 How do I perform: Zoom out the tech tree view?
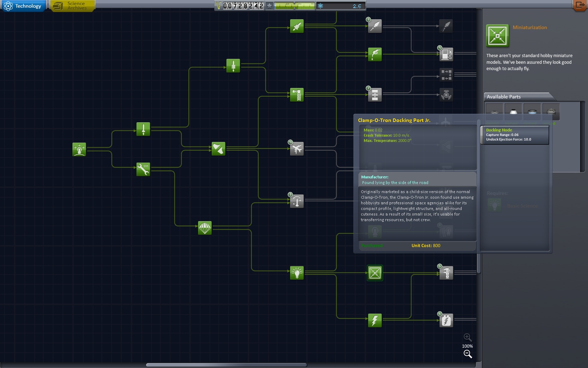[468, 354]
